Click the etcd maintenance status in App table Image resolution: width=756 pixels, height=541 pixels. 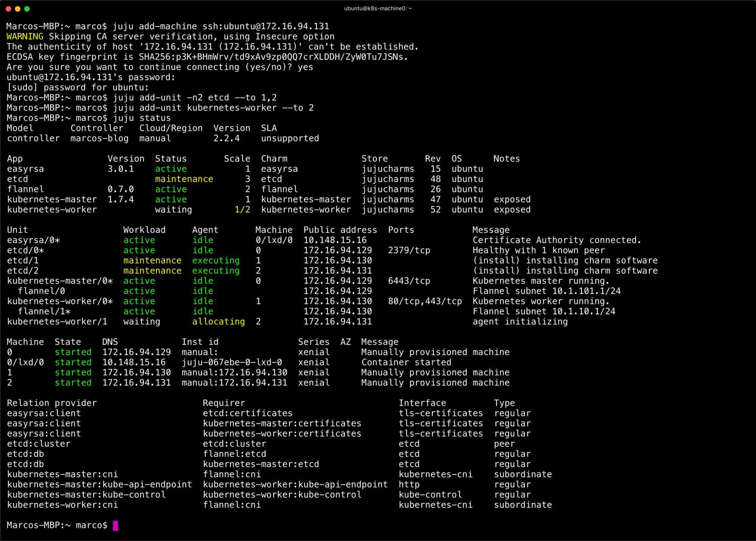pos(184,179)
